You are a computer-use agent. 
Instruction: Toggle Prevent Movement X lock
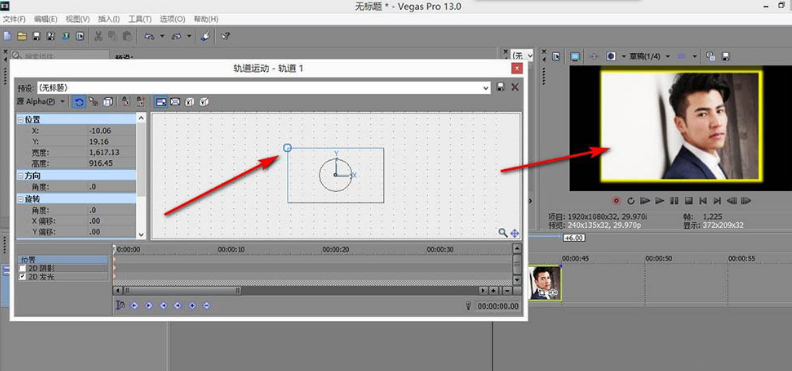(x=126, y=102)
